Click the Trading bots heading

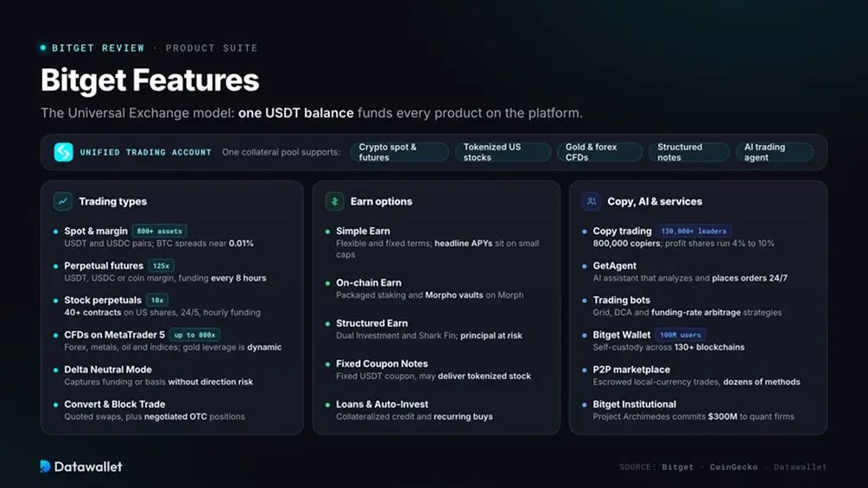point(622,301)
